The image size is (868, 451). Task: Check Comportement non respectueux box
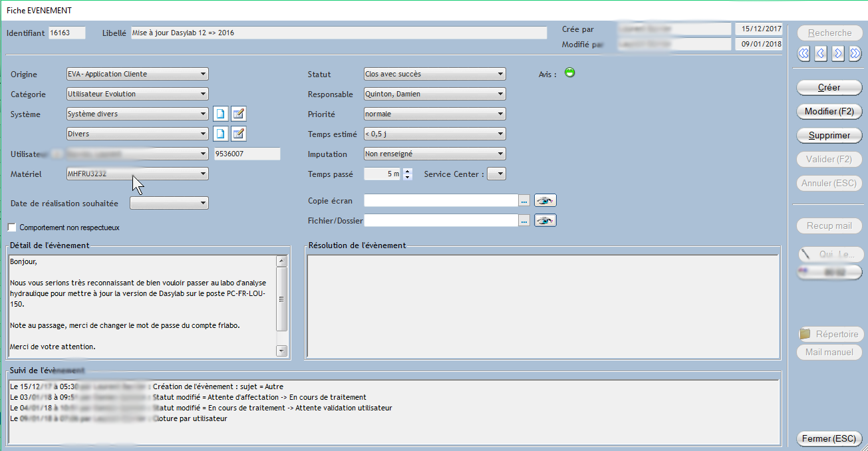pyautogui.click(x=12, y=227)
